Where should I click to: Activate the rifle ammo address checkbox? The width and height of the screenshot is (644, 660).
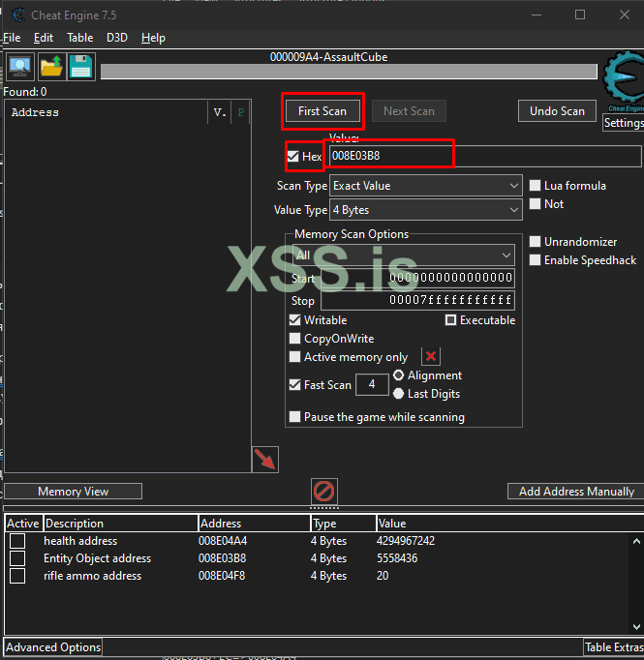click(17, 576)
